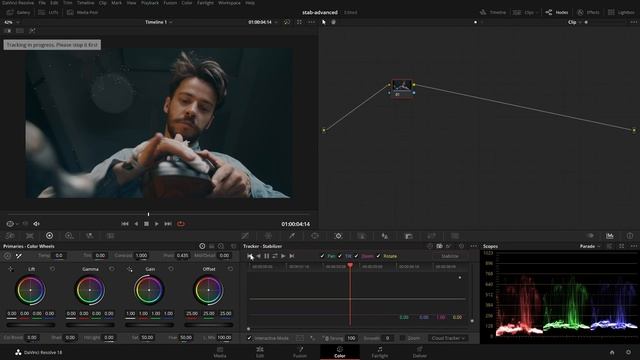Toggle the Rotate tracking checkbox
The image size is (640, 360).
coord(378,256)
